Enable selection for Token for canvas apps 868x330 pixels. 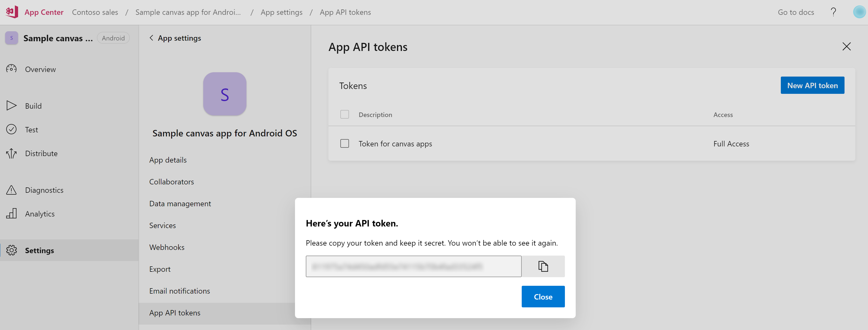[x=344, y=143]
